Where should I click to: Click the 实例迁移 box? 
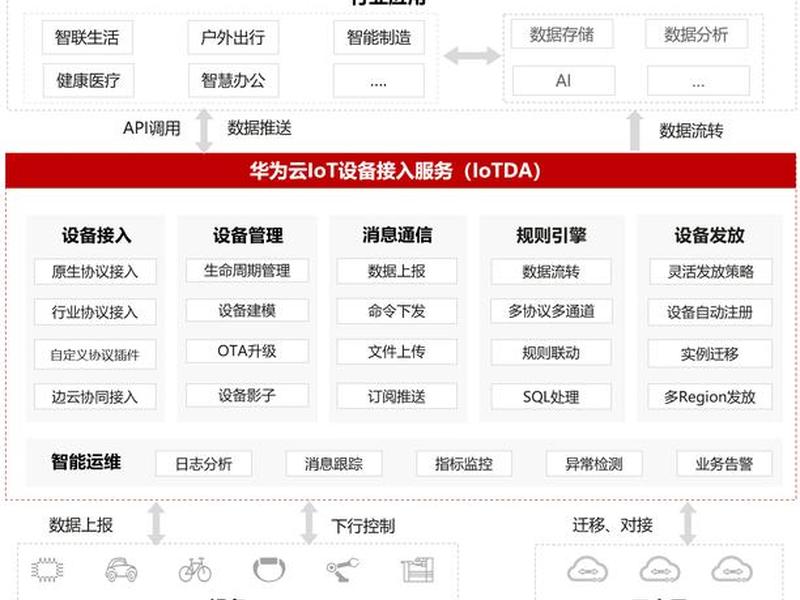[x=710, y=354]
